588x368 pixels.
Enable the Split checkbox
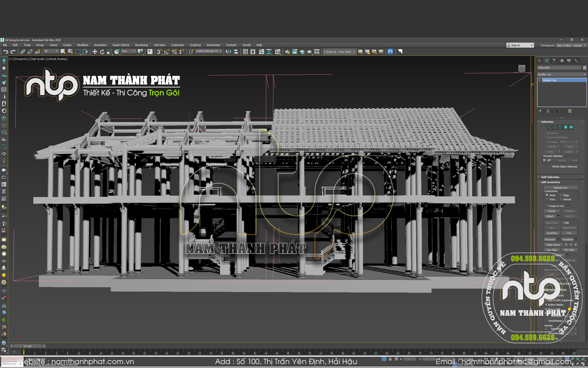(562, 223)
